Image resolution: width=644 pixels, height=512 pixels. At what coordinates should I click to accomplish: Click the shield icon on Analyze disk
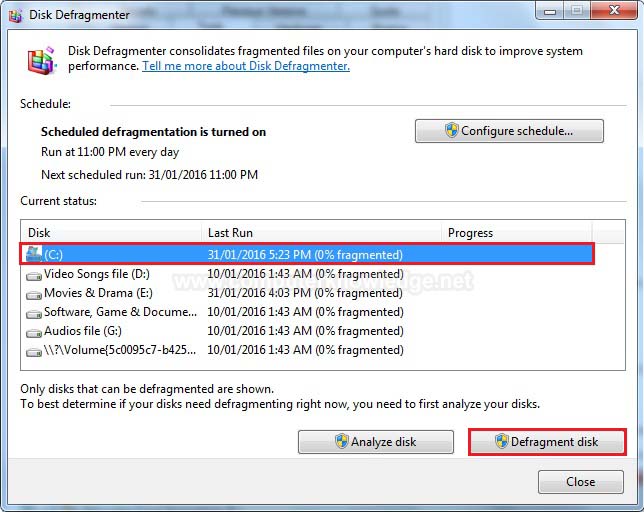point(341,441)
